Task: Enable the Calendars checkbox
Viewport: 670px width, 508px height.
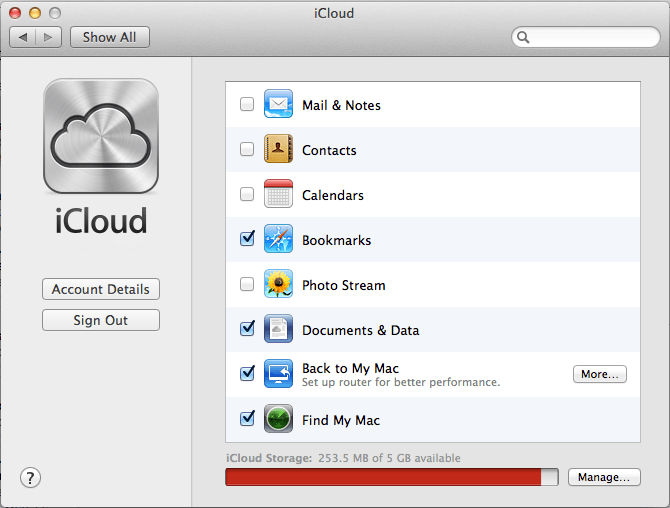Action: click(x=247, y=194)
